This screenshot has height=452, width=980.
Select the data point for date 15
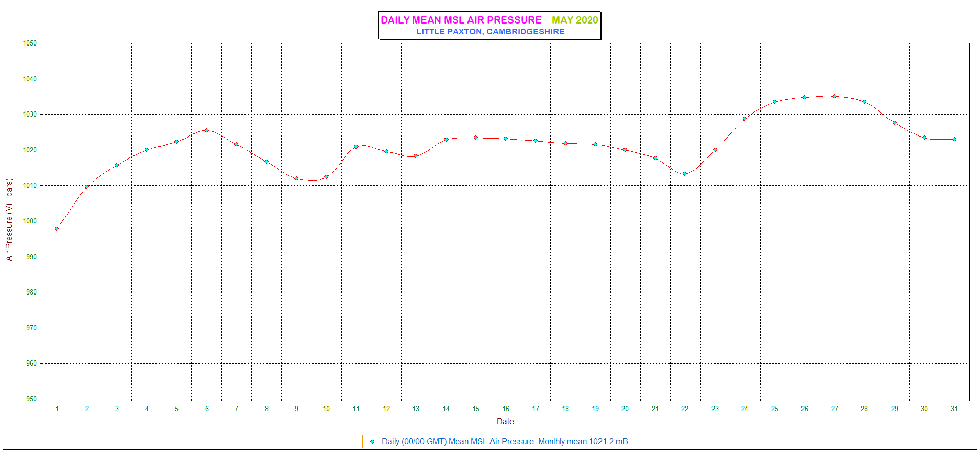tap(476, 138)
